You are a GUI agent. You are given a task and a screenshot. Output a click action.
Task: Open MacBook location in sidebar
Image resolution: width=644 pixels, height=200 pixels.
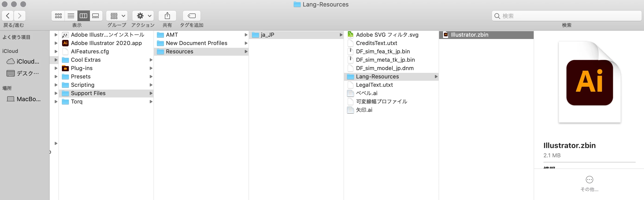(24, 99)
